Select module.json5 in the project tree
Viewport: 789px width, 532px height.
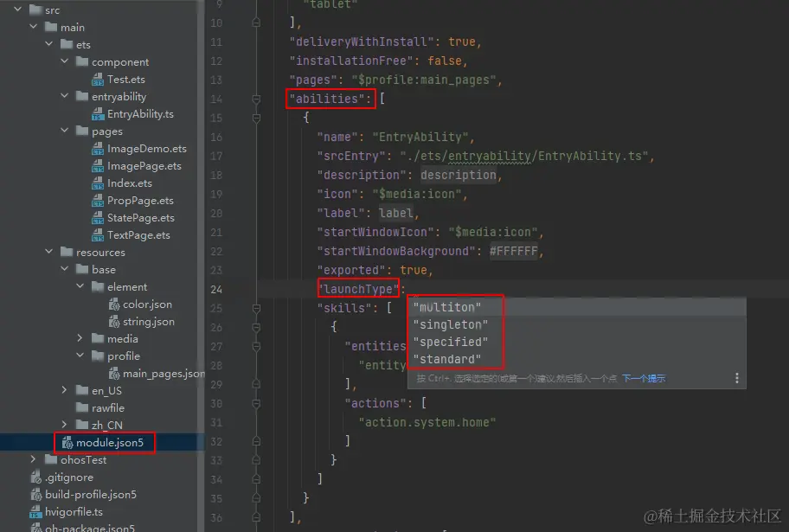click(x=100, y=442)
